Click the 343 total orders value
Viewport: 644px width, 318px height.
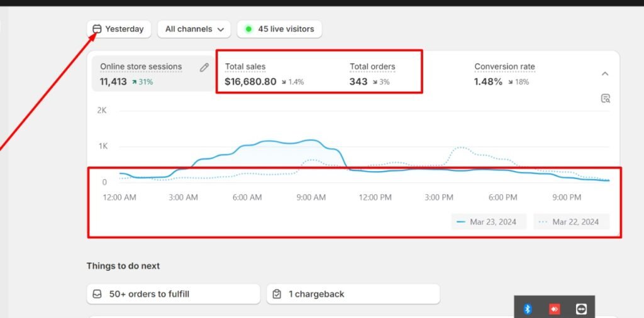pos(358,82)
